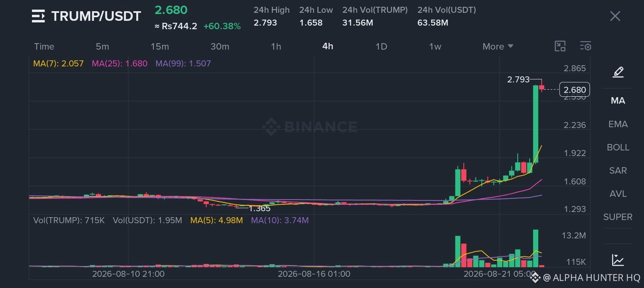Click the 24h High value 2.793
The height and width of the screenshot is (288, 644).
point(265,23)
